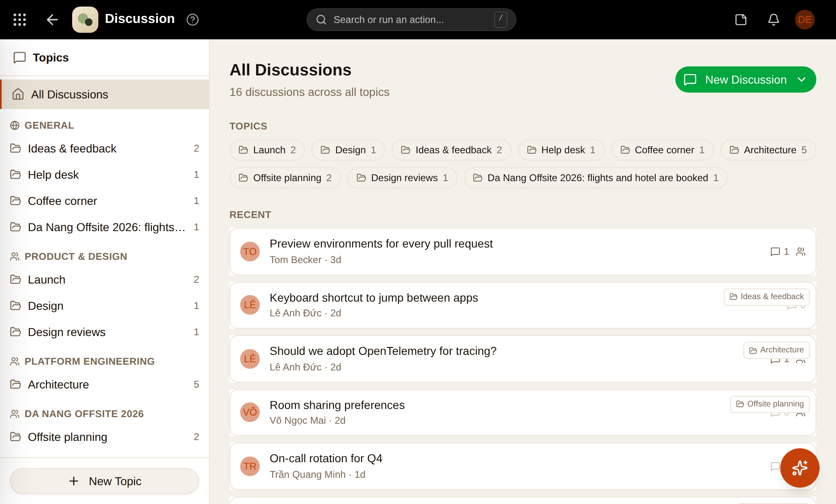Image resolution: width=836 pixels, height=504 pixels.
Task: Click "16 discussions across all topics" text
Action: coord(309,92)
